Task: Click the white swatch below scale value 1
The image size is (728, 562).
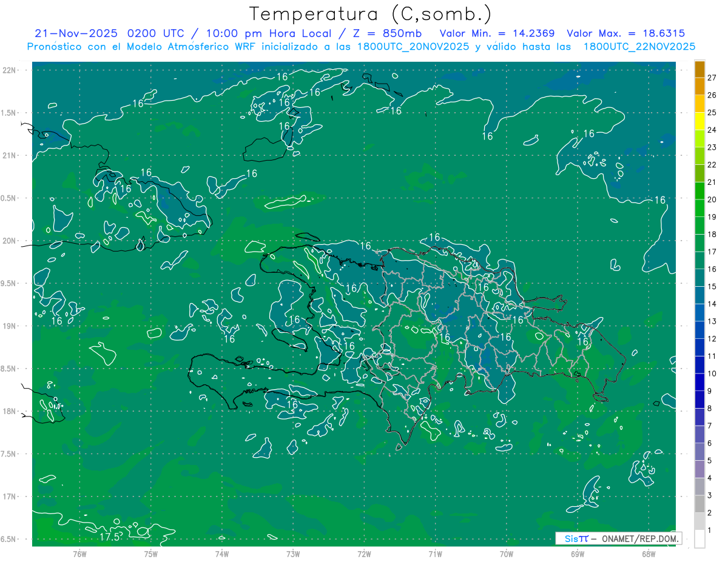Action: pyautogui.click(x=699, y=539)
